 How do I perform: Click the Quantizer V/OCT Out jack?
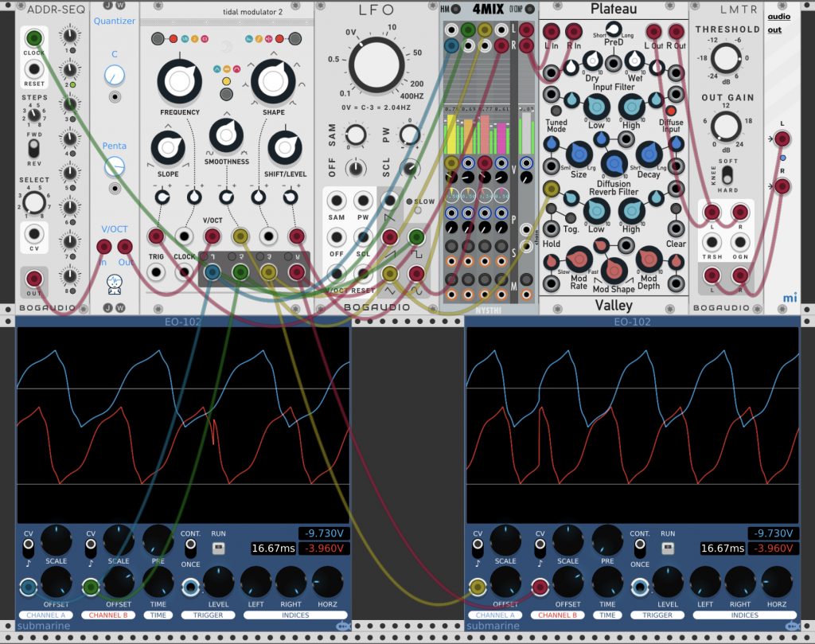click(x=125, y=246)
